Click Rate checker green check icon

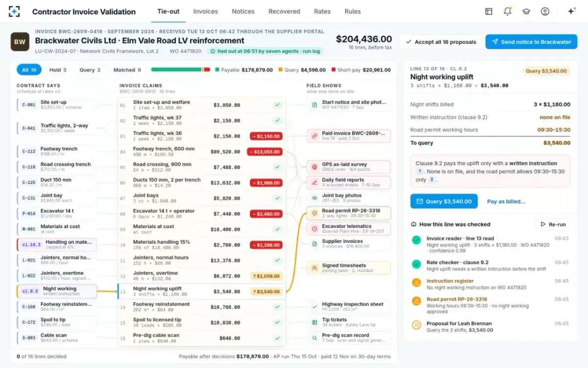[416, 264]
